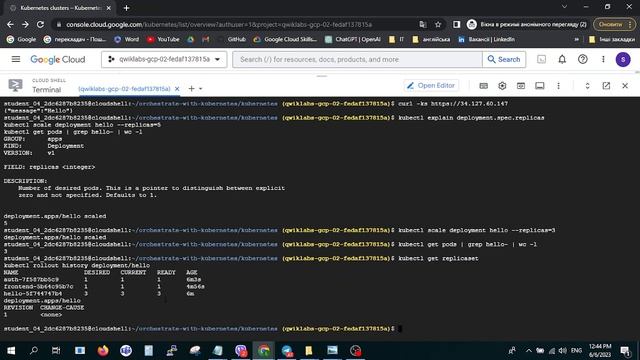Viewport: 640px width, 360px height.
Task: Expand the new tab project dropdown arrow
Action: pyautogui.click(x=200, y=89)
